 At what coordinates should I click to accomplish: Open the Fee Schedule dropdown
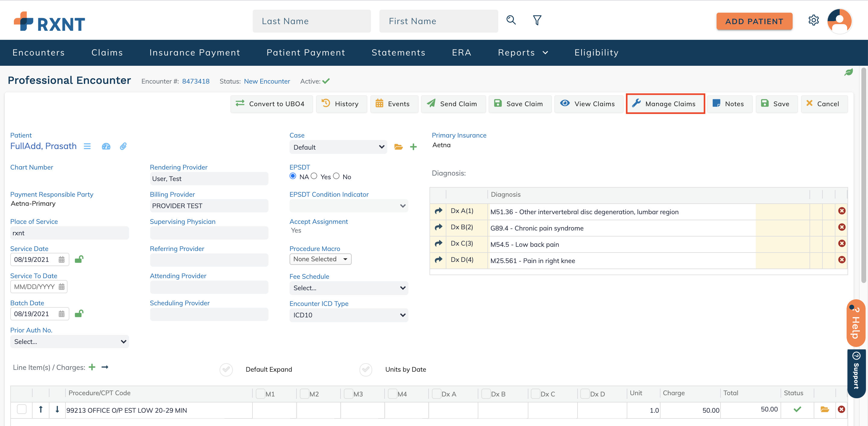coord(348,288)
